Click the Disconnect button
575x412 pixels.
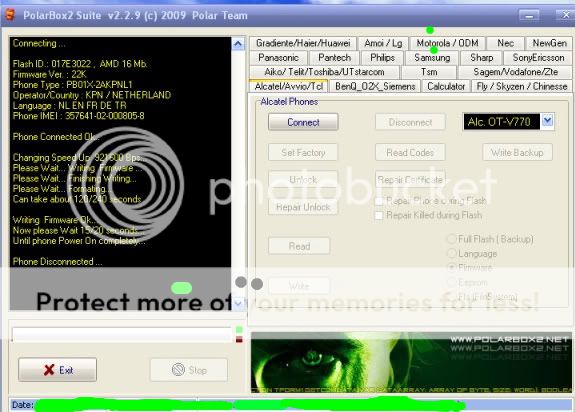(410, 122)
